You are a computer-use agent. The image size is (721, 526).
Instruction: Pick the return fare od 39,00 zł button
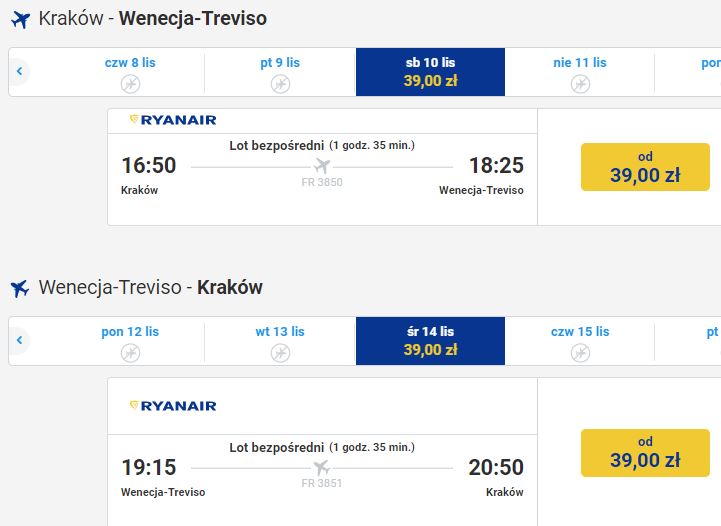tap(645, 452)
